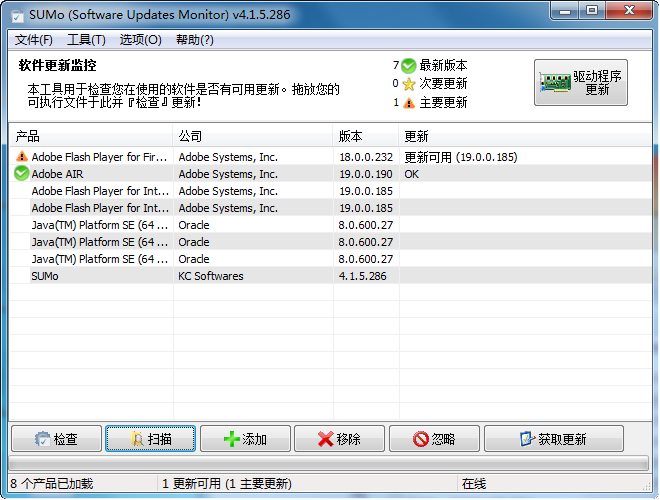This screenshot has width=660, height=500.
Task: Click the 次要更新 label
Action: pos(443,84)
